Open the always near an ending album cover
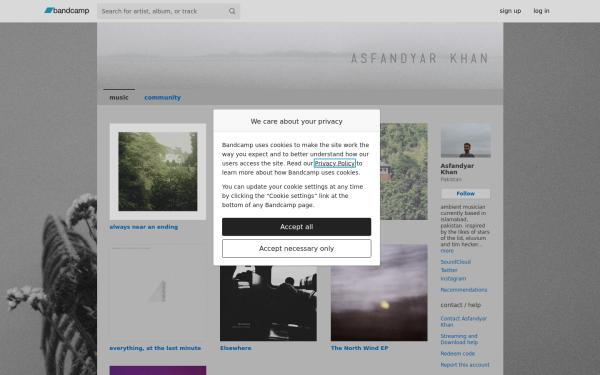 click(x=158, y=171)
